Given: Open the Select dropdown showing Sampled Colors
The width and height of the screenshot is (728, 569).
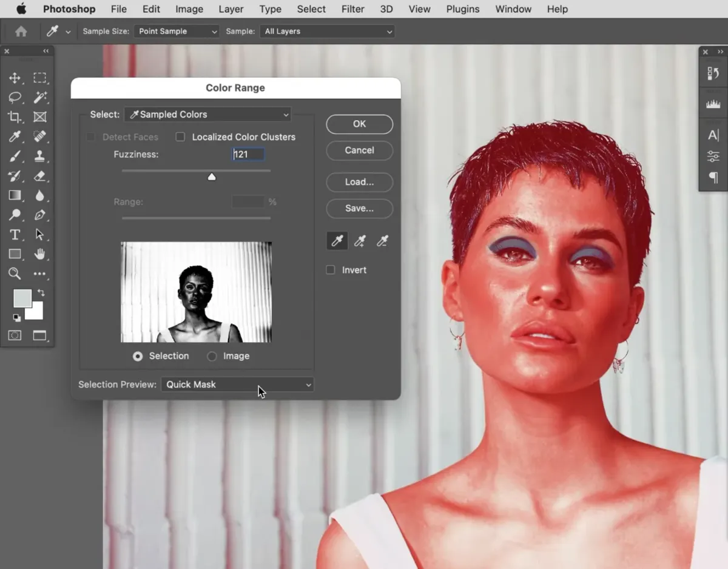Looking at the screenshot, I should 207,114.
